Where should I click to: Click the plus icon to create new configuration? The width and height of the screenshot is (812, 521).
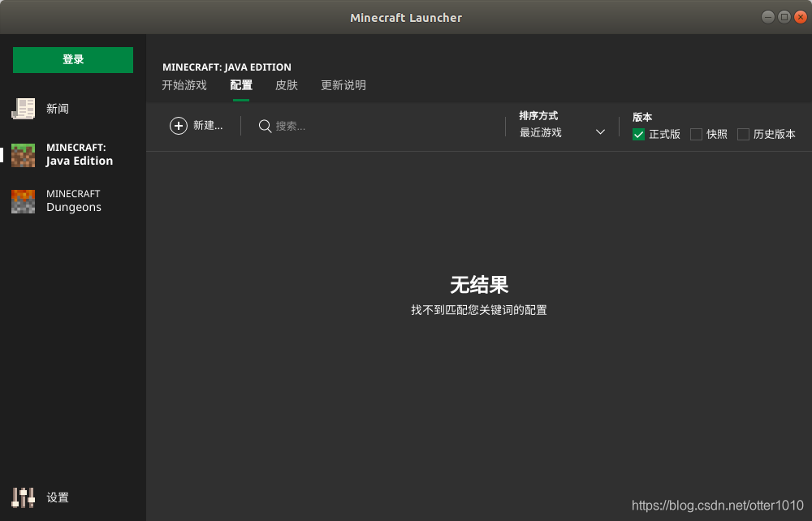(x=179, y=126)
